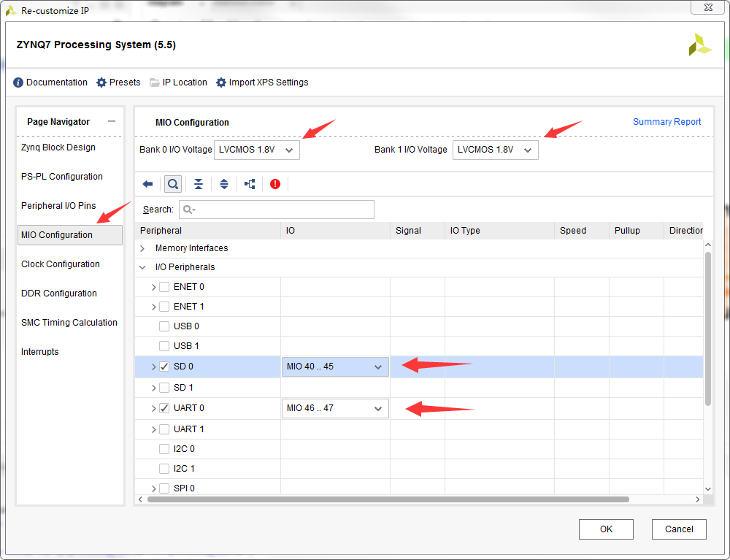The image size is (730, 560).
Task: Click the Search input field
Action: point(277,210)
